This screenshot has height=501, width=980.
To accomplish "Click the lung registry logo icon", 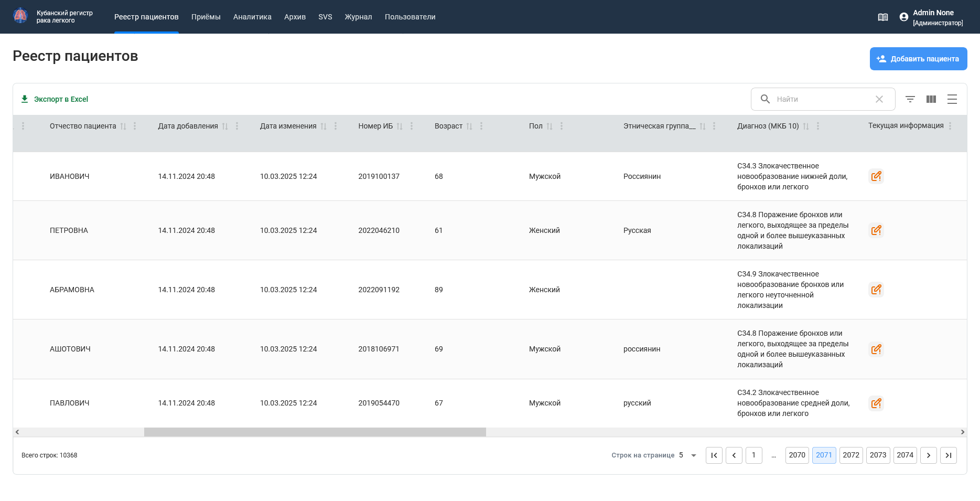I will pos(20,16).
